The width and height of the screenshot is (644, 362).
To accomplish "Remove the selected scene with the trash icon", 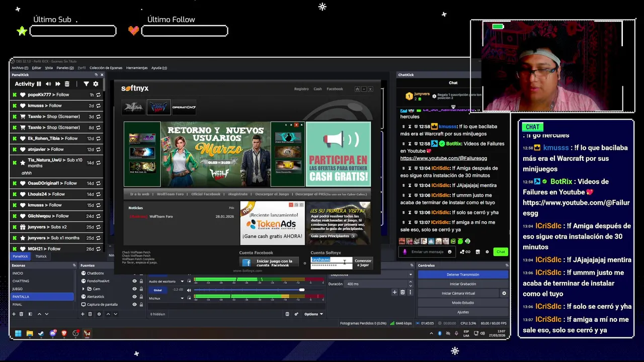I will 21,314.
